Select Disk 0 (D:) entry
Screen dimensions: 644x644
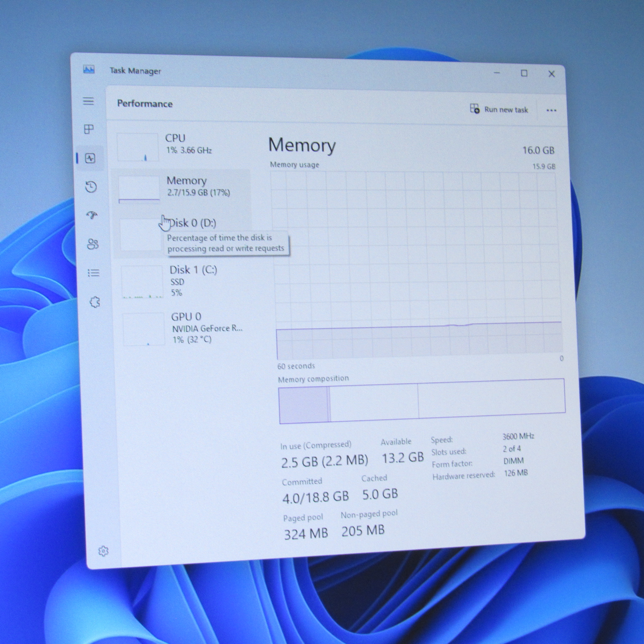(192, 223)
